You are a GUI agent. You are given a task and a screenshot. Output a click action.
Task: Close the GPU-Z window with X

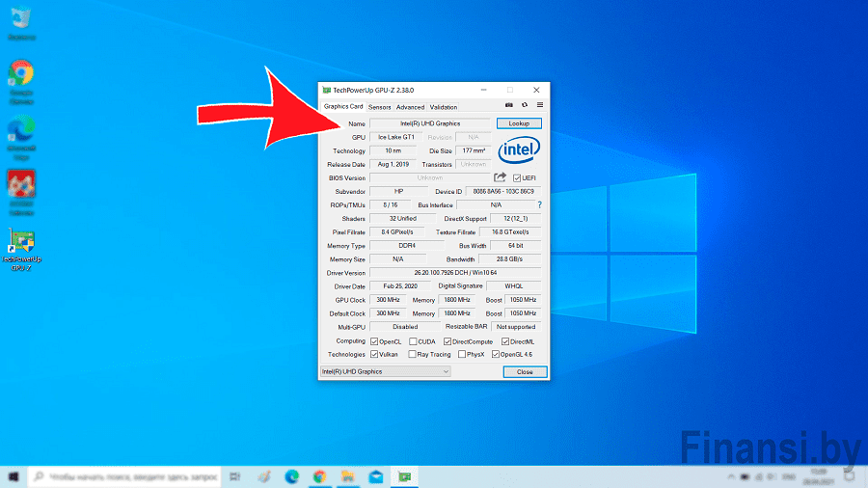click(x=536, y=91)
